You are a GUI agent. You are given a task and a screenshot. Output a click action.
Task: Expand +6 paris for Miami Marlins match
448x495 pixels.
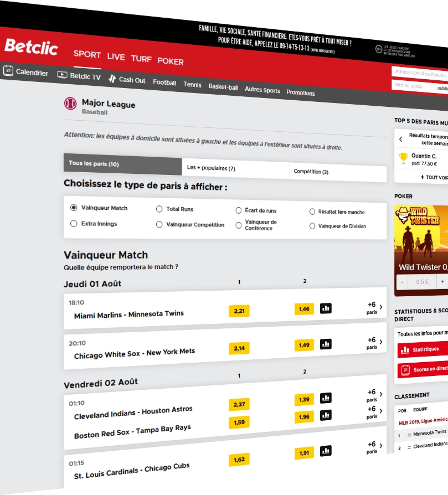[x=375, y=307]
